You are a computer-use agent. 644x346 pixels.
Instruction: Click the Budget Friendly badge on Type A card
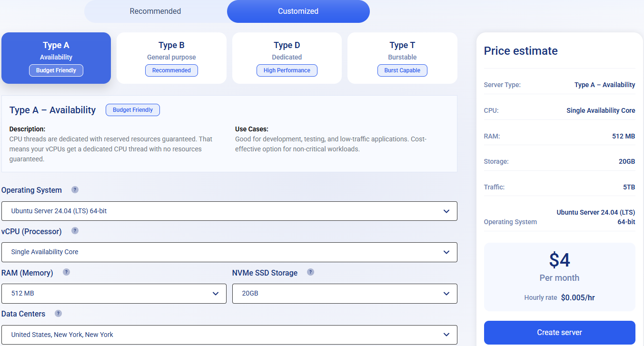56,70
